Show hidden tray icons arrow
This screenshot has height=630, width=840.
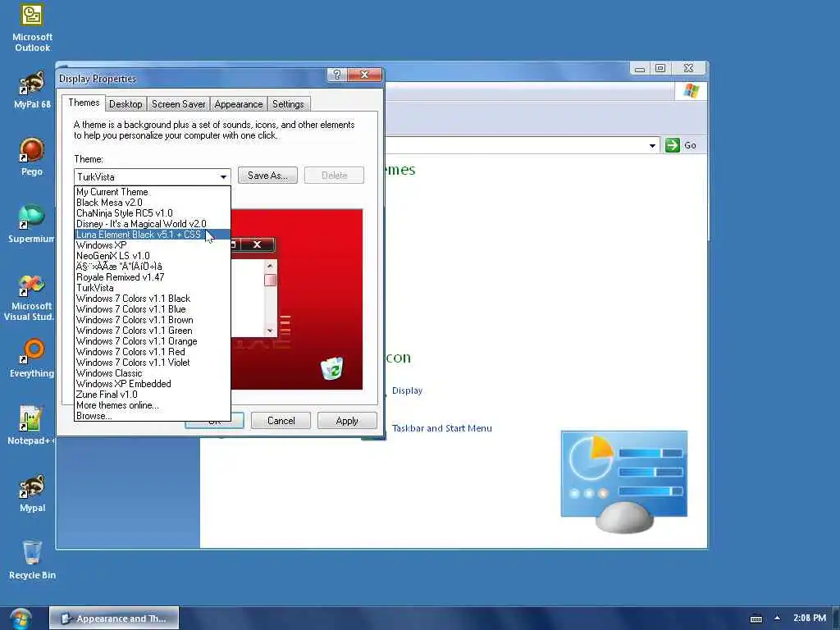pyautogui.click(x=777, y=618)
